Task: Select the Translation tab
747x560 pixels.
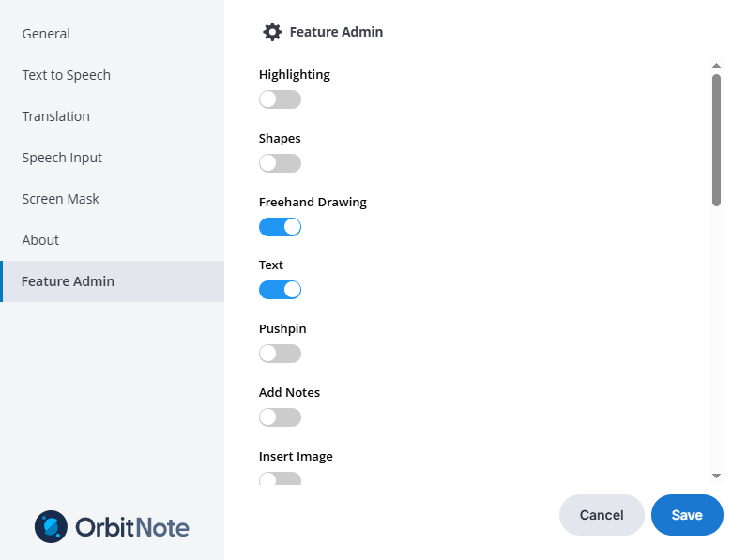Action: 56,116
